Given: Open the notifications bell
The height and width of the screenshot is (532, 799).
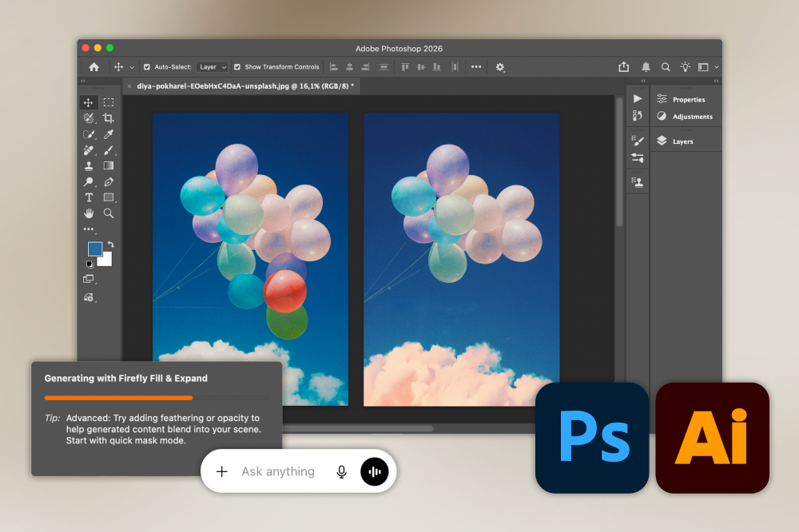Looking at the screenshot, I should point(646,67).
